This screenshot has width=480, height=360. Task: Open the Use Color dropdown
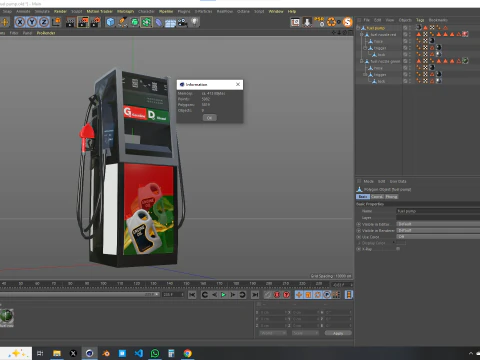point(438,237)
